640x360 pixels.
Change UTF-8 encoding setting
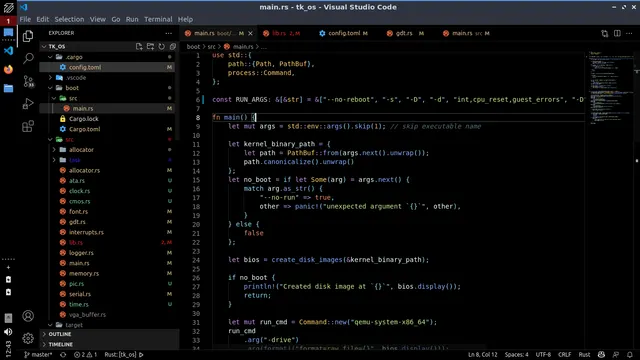[543, 355]
